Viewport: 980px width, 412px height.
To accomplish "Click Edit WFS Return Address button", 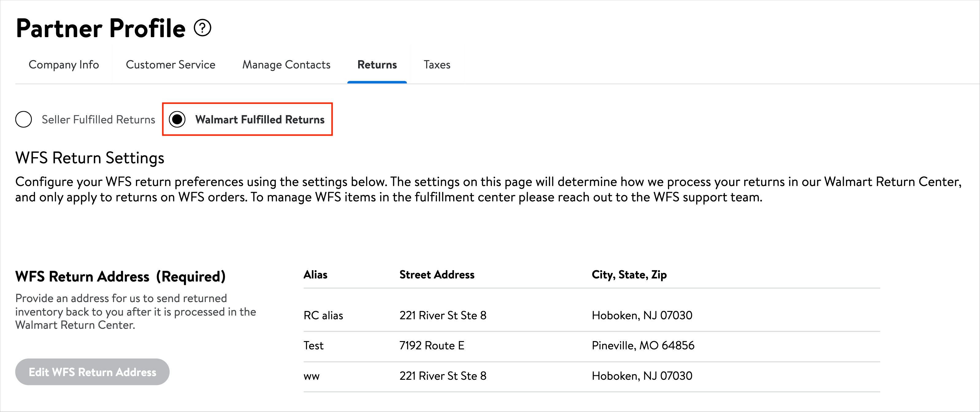I will 92,372.
